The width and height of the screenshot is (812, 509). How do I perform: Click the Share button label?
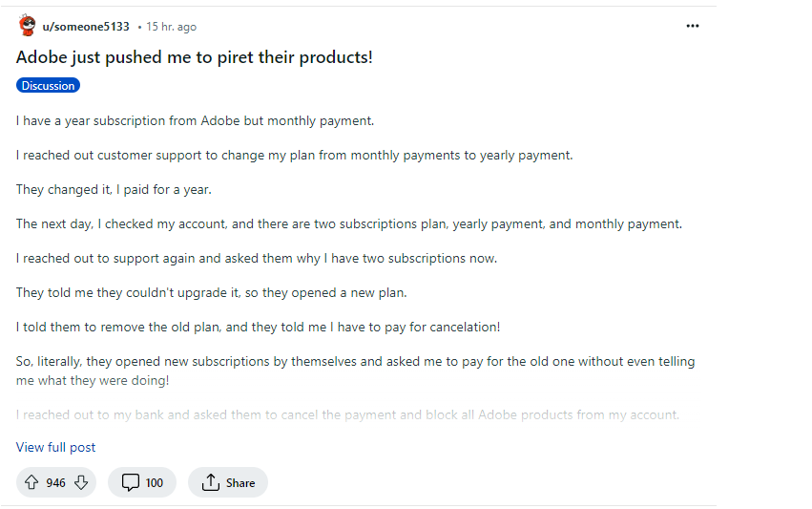click(x=240, y=483)
